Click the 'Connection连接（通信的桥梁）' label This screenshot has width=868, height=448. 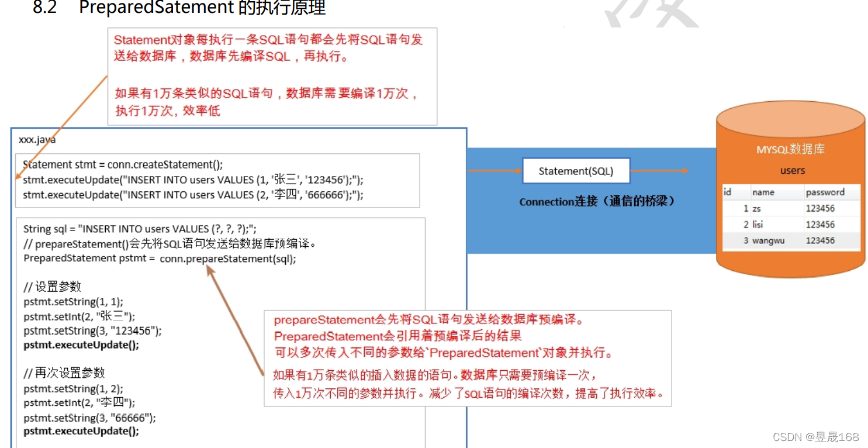click(x=598, y=202)
